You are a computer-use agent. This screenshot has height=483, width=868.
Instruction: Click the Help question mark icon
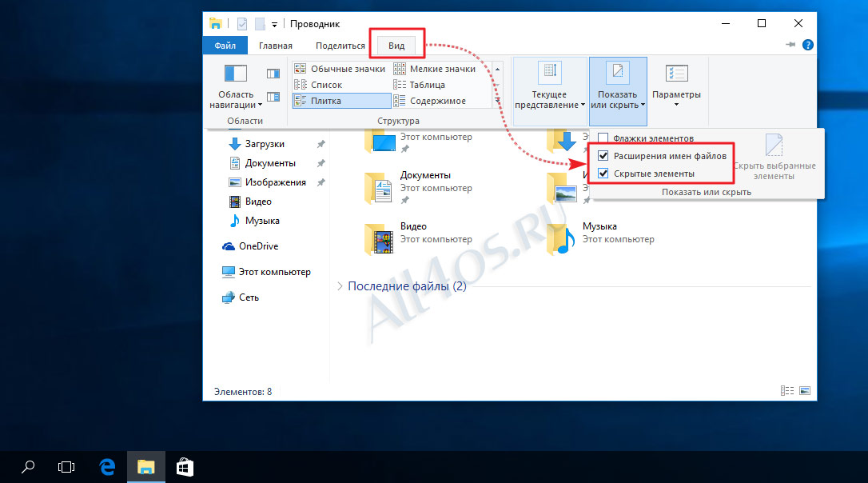point(808,45)
